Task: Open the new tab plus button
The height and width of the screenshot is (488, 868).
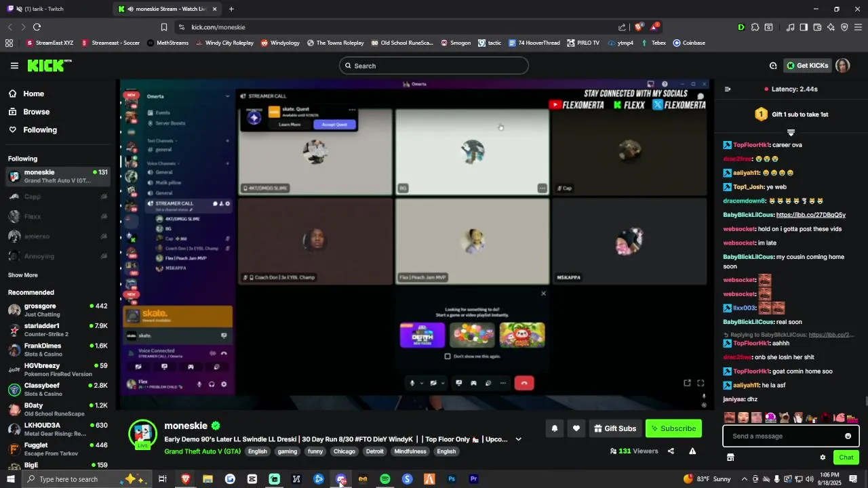Action: click(231, 9)
